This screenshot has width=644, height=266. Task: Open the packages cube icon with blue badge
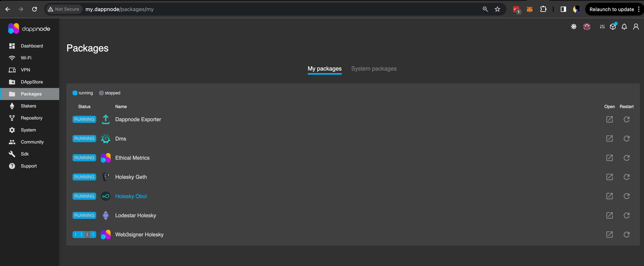[613, 26]
